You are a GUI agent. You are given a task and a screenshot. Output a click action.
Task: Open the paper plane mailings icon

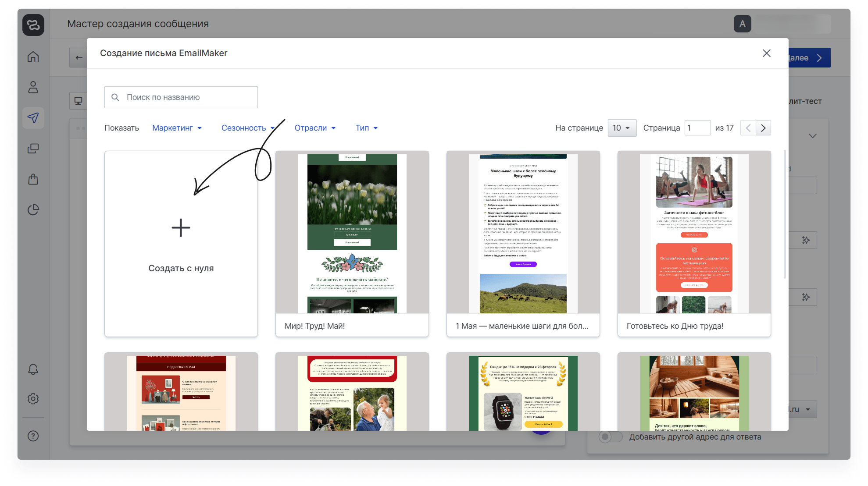(33, 117)
